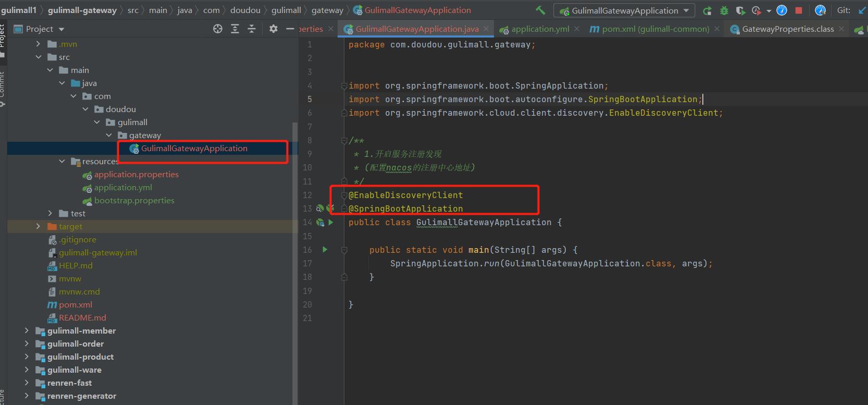Screen dimensions: 868x405
Task: Click run gutter icon on line 14
Action: (331, 223)
